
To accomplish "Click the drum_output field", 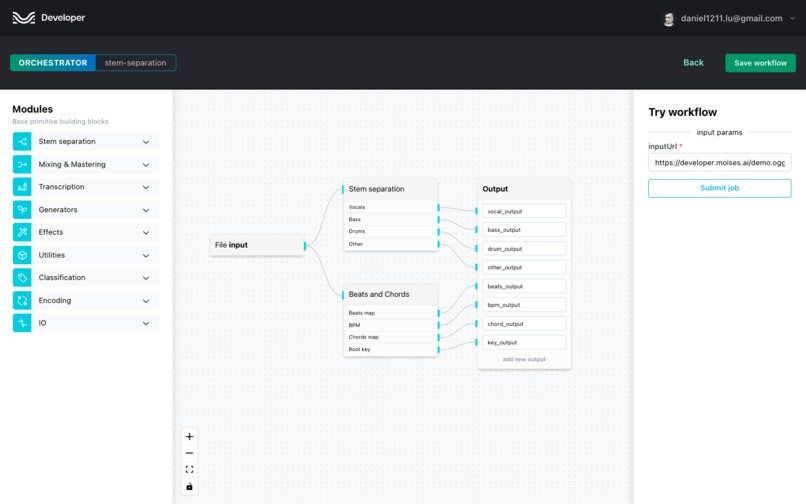I will pos(524,249).
